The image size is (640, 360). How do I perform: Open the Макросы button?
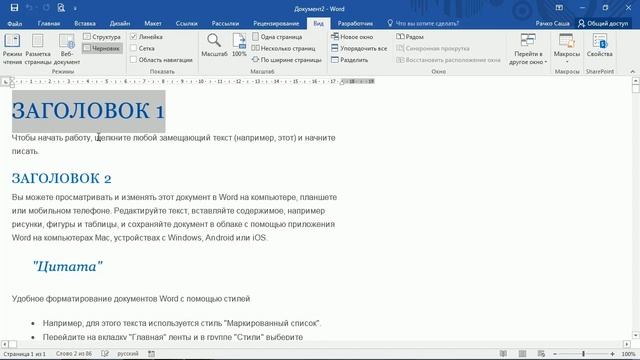567,45
